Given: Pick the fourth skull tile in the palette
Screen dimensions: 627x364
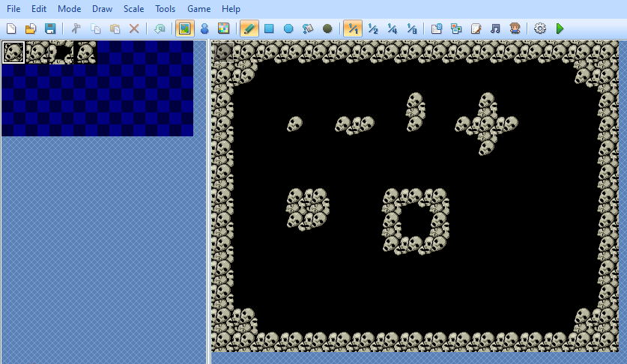Looking at the screenshot, I should 85,52.
